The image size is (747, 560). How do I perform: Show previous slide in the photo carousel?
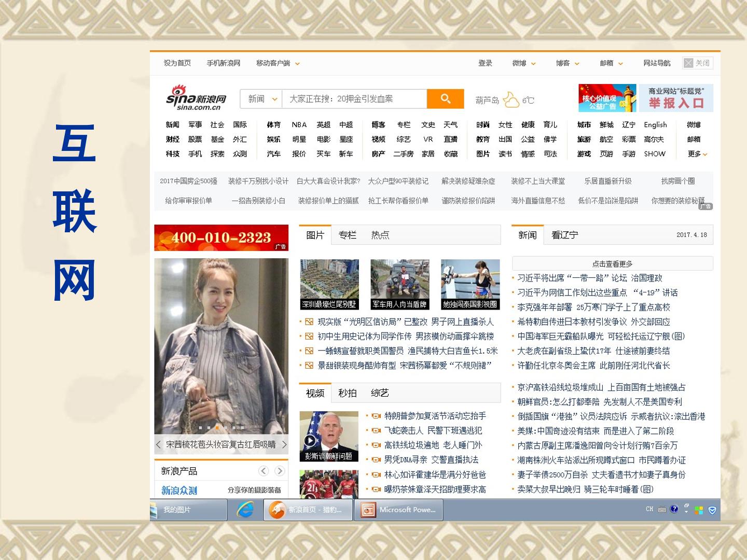point(158,444)
